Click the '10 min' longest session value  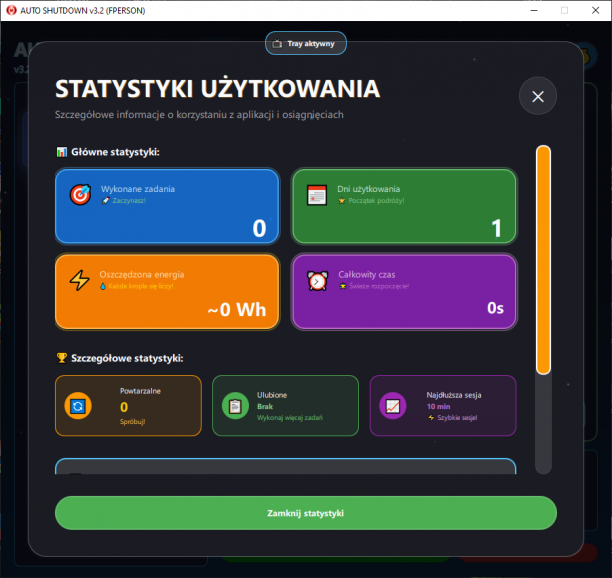tap(438, 406)
